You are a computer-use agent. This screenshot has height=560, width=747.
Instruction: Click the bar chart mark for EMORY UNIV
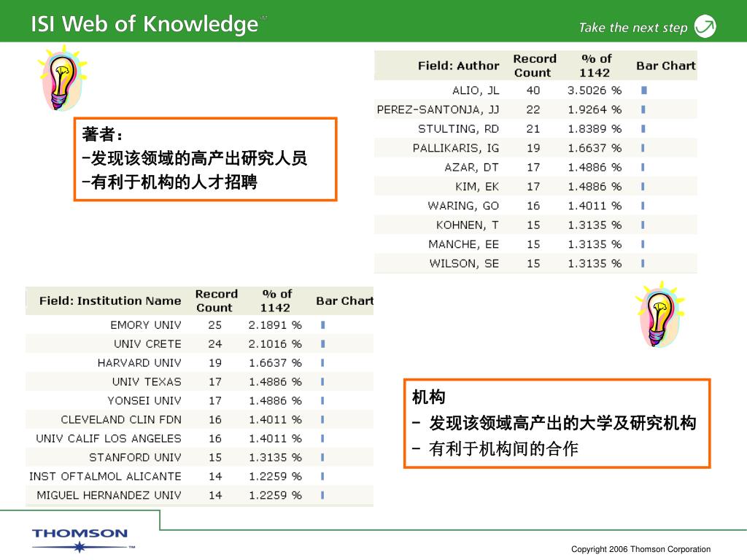[323, 324]
